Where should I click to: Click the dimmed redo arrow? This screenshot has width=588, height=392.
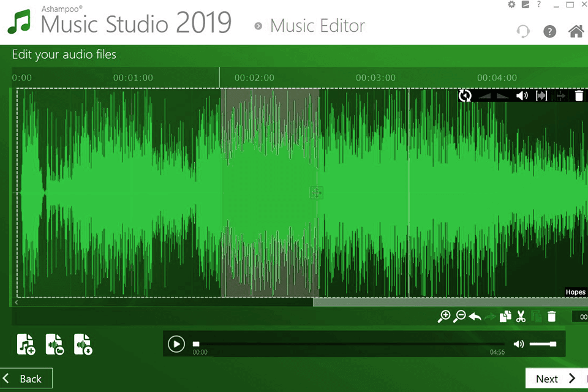pyautogui.click(x=490, y=317)
